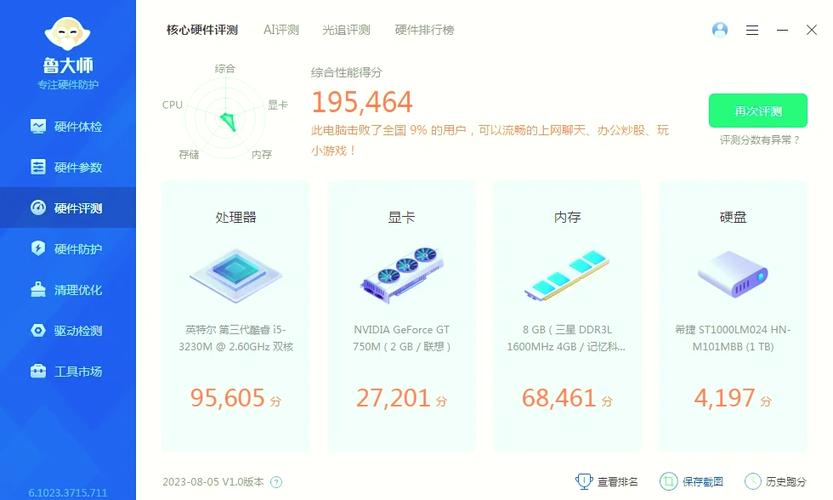This screenshot has width=833, height=500.
Task: Open the 硬件排行榜 tab
Action: tap(424, 30)
